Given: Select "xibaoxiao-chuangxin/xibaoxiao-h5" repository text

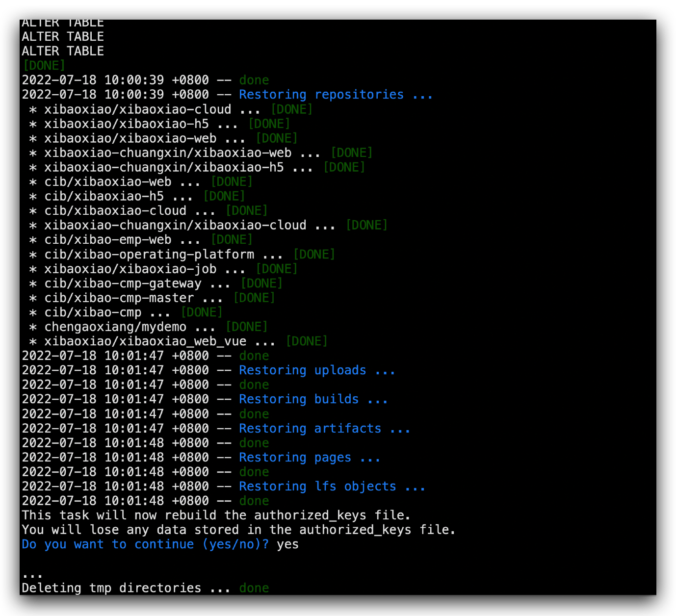Looking at the screenshot, I should point(164,167).
